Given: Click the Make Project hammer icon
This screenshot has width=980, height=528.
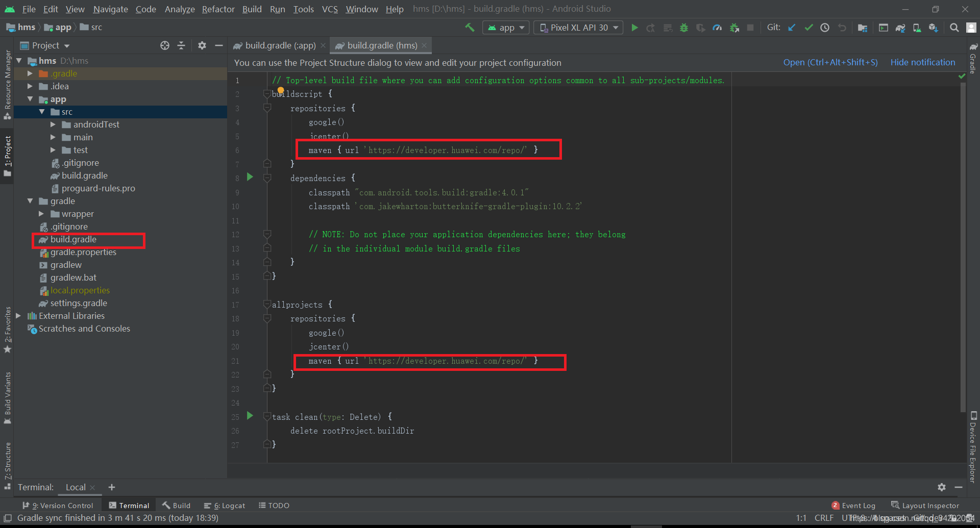Looking at the screenshot, I should click(470, 28).
